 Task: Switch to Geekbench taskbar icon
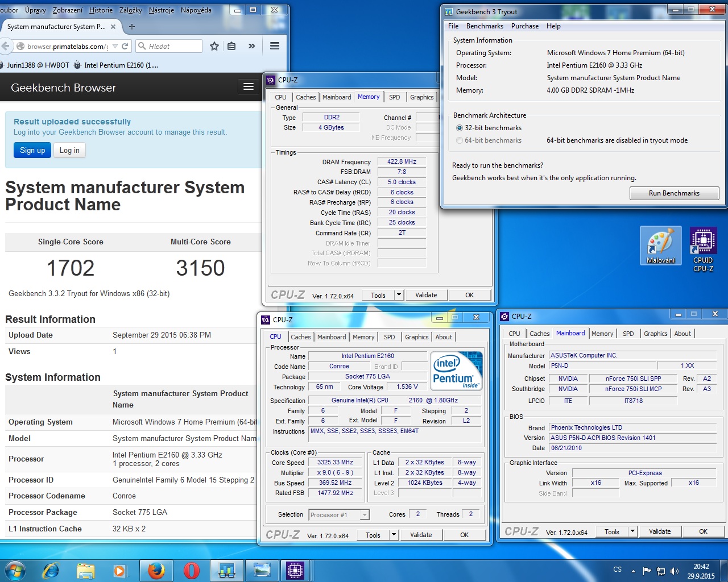click(226, 570)
